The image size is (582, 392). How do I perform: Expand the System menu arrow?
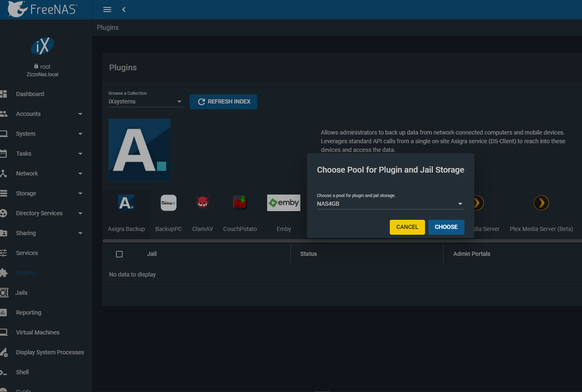click(80, 134)
